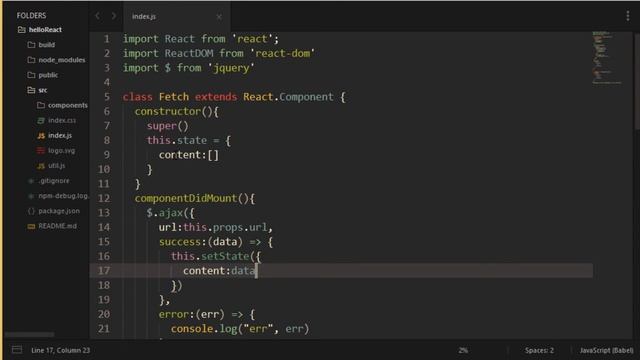The height and width of the screenshot is (360, 640).
Task: Open Spaces: 2 indentation menu
Action: click(539, 350)
